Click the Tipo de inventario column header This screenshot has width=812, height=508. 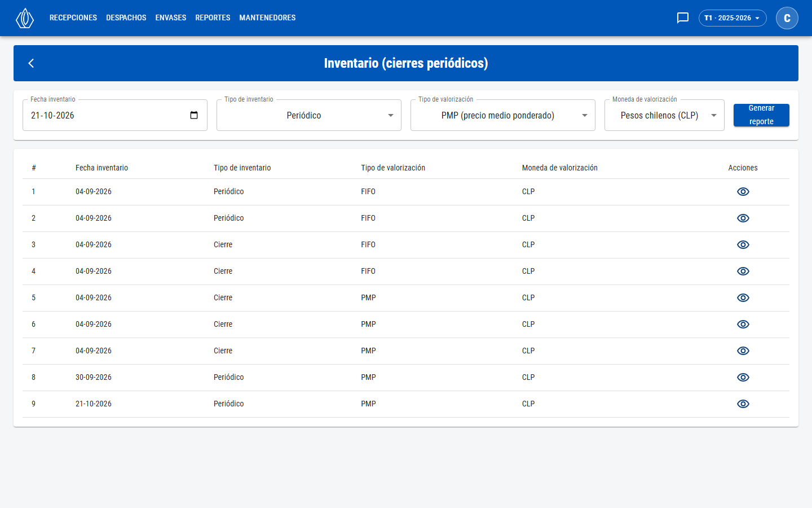tap(242, 168)
